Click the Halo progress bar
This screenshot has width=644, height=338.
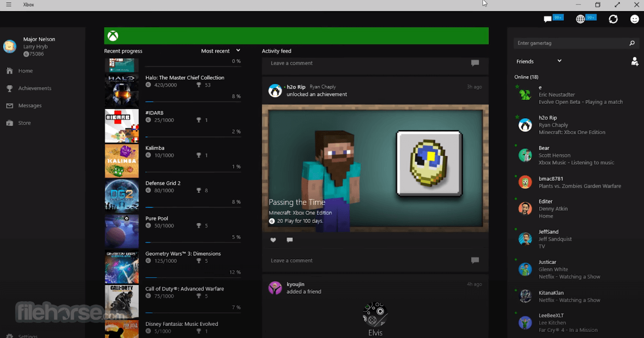tap(193, 102)
